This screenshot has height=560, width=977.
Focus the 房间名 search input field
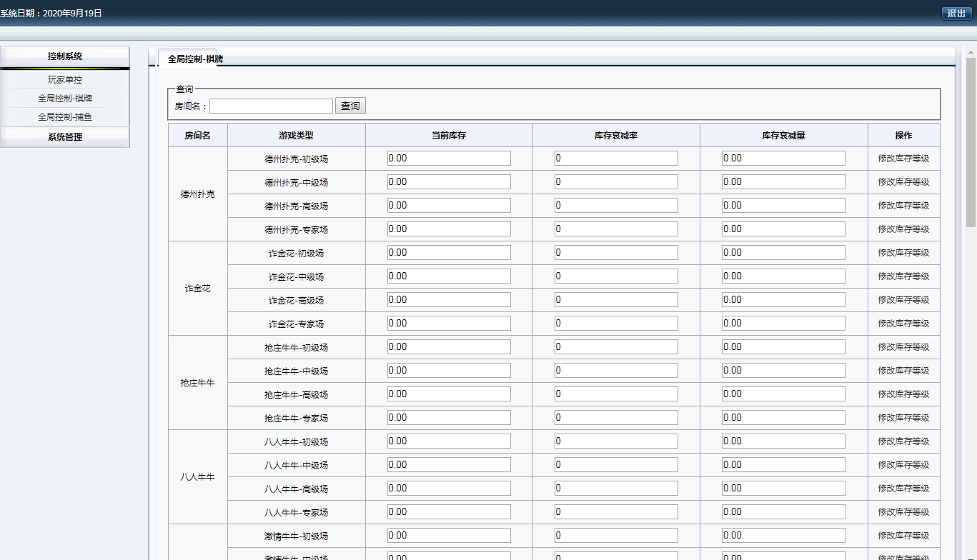click(271, 106)
